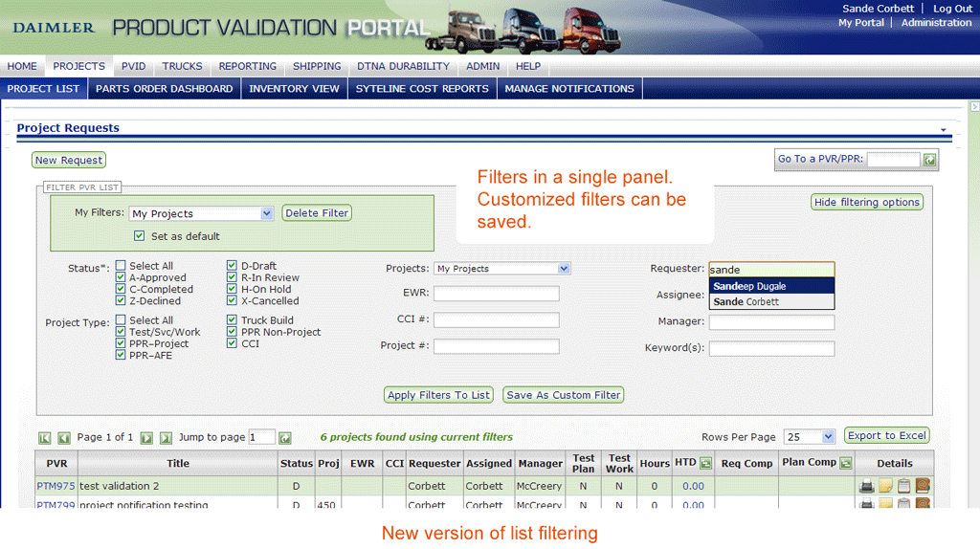
Task: Toggle the Set as default checkbox
Action: (140, 236)
